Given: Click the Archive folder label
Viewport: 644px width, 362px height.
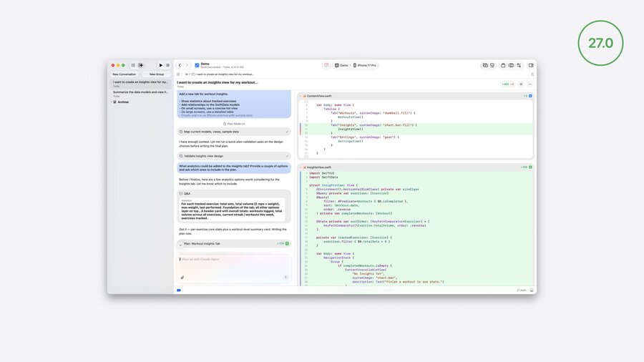Looking at the screenshot, I should [123, 102].
